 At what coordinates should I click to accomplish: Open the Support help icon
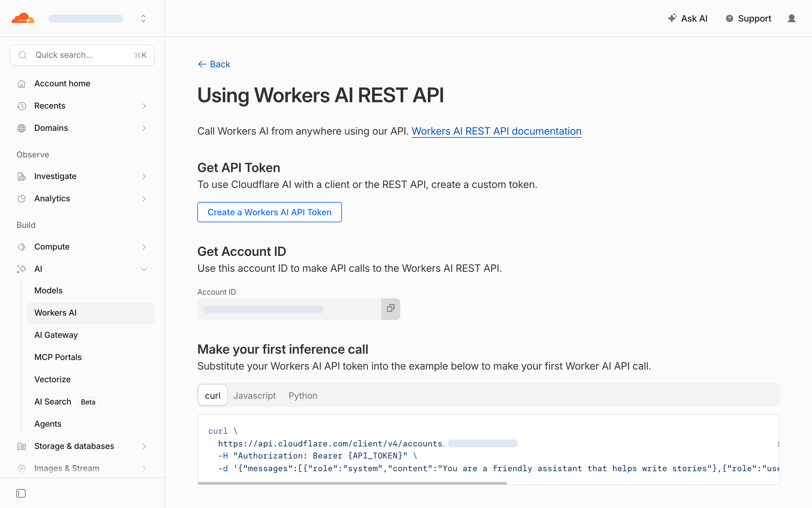pos(729,18)
